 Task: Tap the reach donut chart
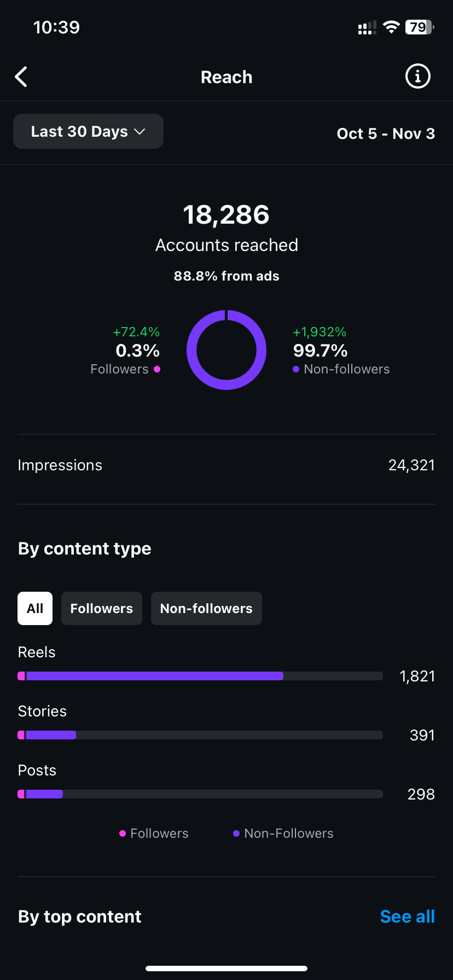click(226, 350)
